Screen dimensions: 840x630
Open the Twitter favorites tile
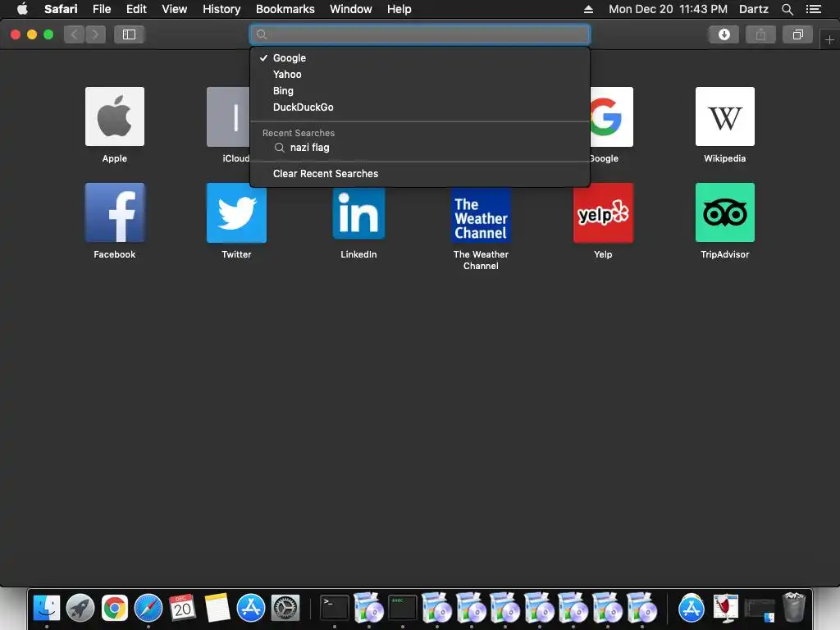236,212
